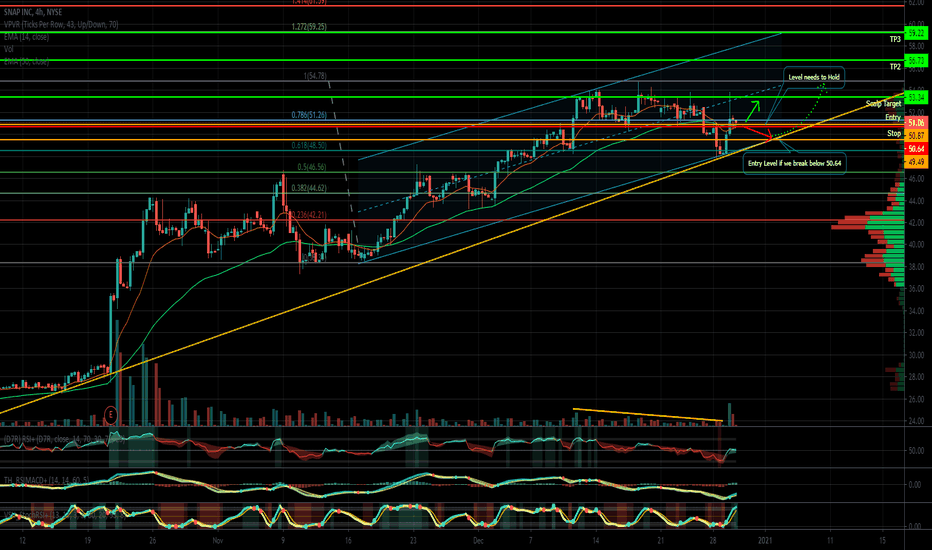Select 'Entry Level if we break below 50.64' callout
Image resolution: width=932 pixels, height=550 pixels.
(795, 163)
